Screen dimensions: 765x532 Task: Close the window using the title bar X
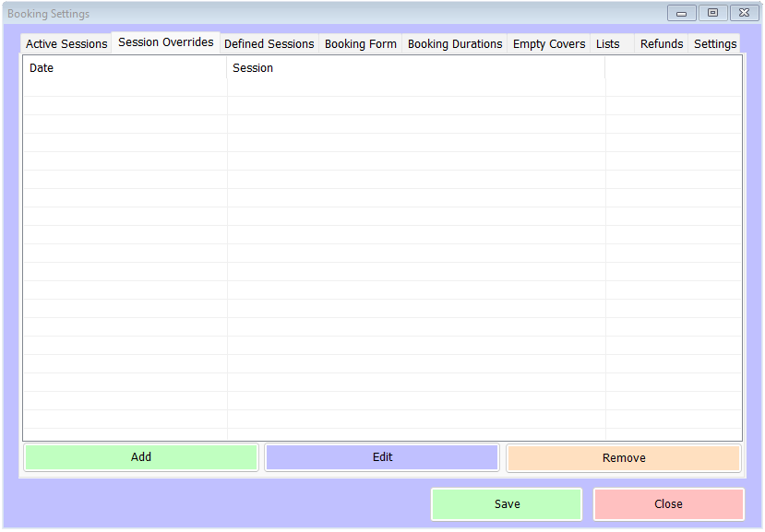click(x=744, y=13)
